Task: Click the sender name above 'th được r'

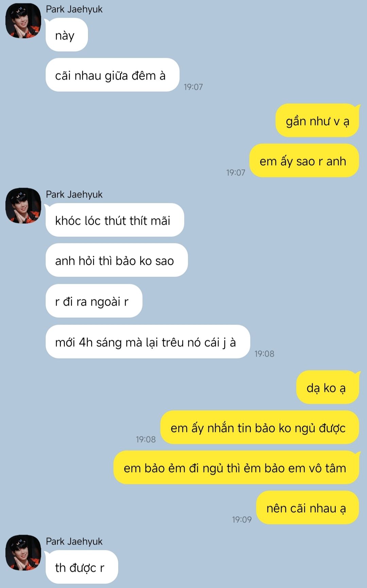Action: coord(74,541)
